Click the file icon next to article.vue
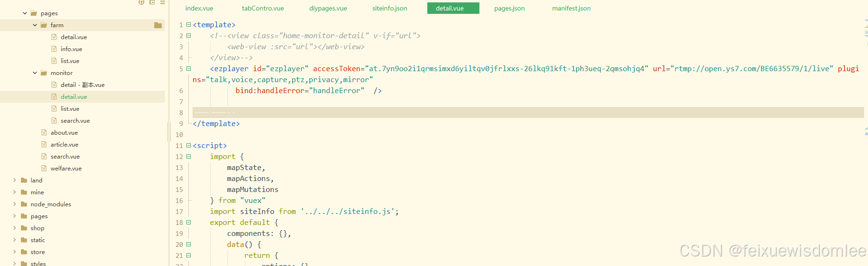The height and width of the screenshot is (266, 868). pyautogui.click(x=44, y=145)
